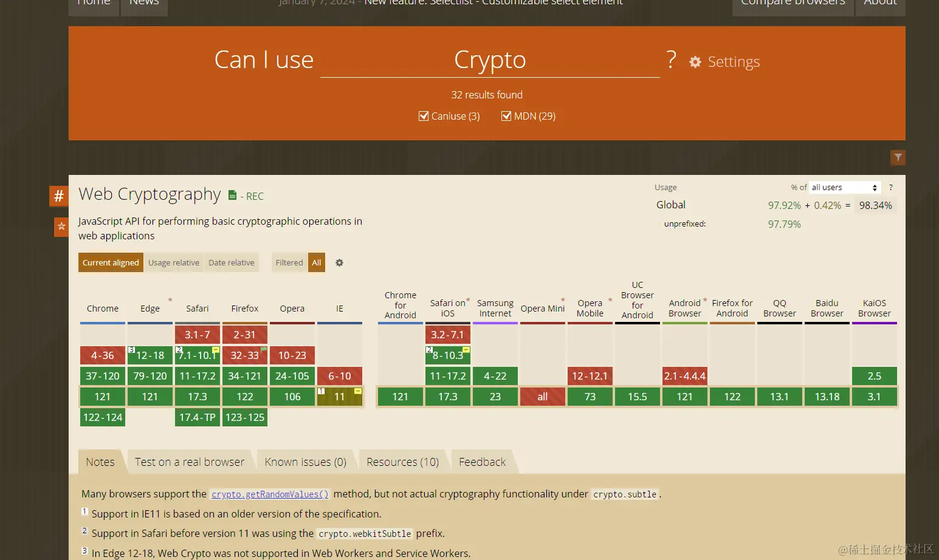Click IE 6-10 version cell

[x=340, y=376]
